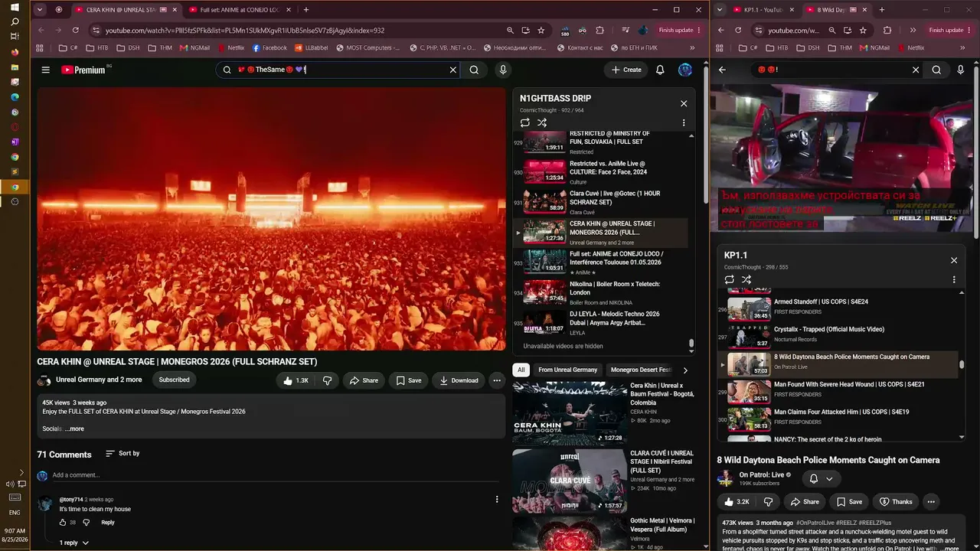Screen dimensions: 980x551
Task: Toggle loop on KP1.1 playlist
Action: [x=730, y=279]
